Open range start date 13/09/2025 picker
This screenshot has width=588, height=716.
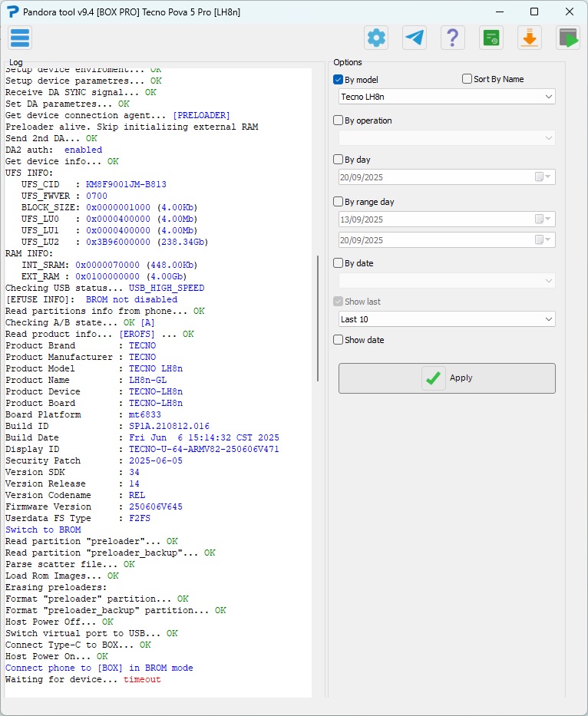[543, 219]
